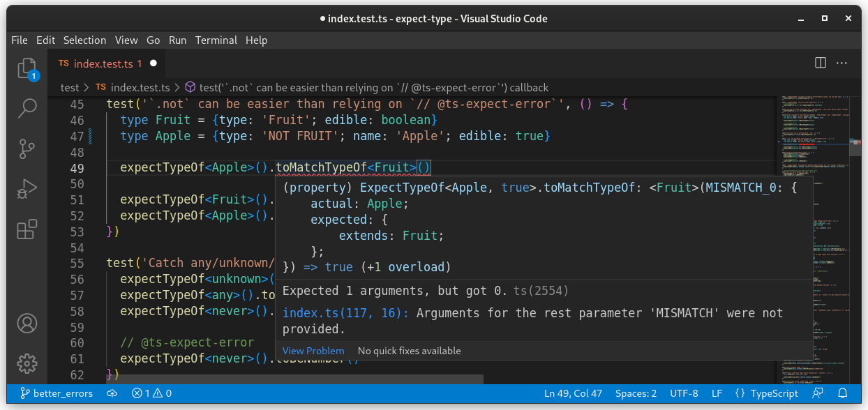Click line number 55 in gutter
Screen dimensions: 868x410
click(77, 263)
